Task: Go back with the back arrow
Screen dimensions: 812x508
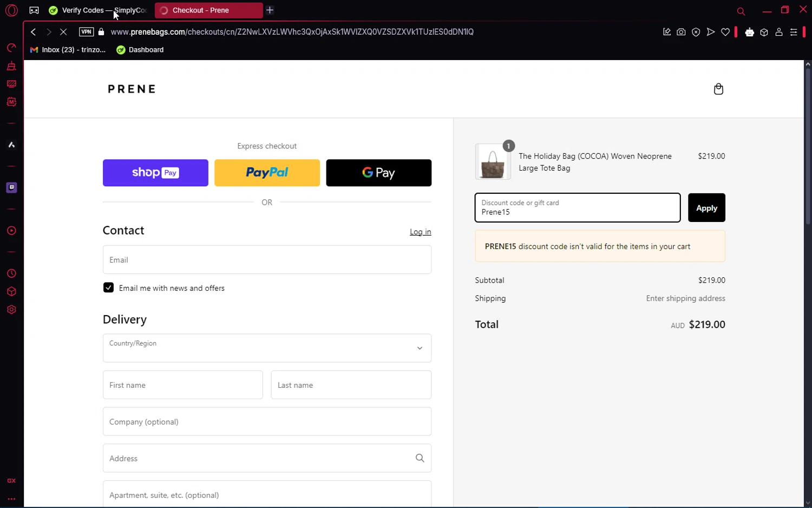Action: 34,32
